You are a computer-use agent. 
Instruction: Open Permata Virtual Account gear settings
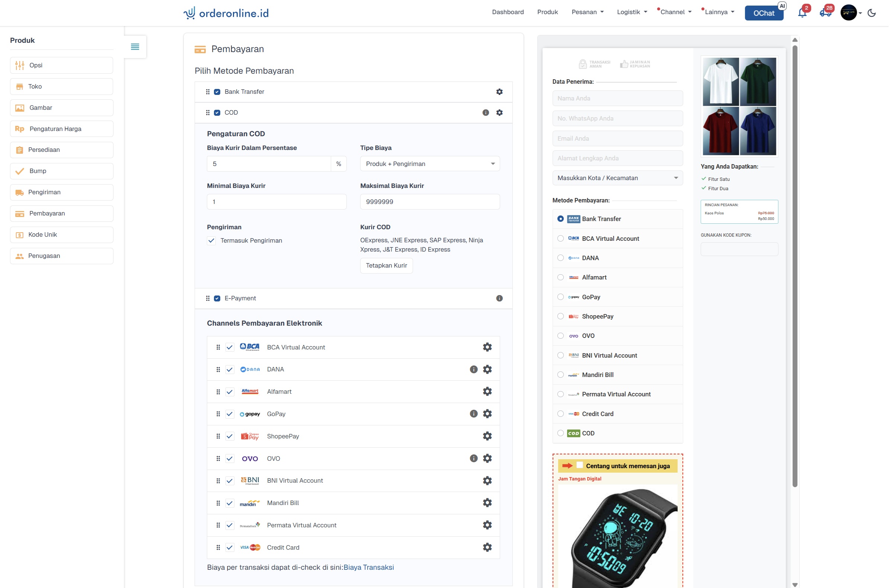489,527
